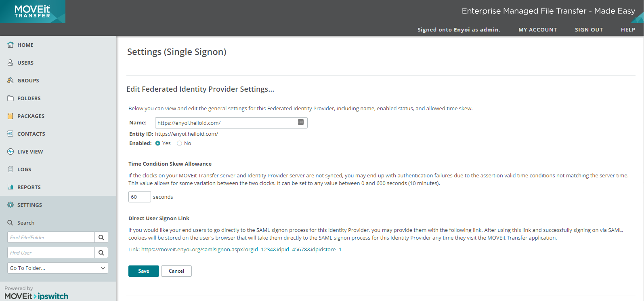Click the Packages icon
The height and width of the screenshot is (301, 644).
click(x=10, y=116)
